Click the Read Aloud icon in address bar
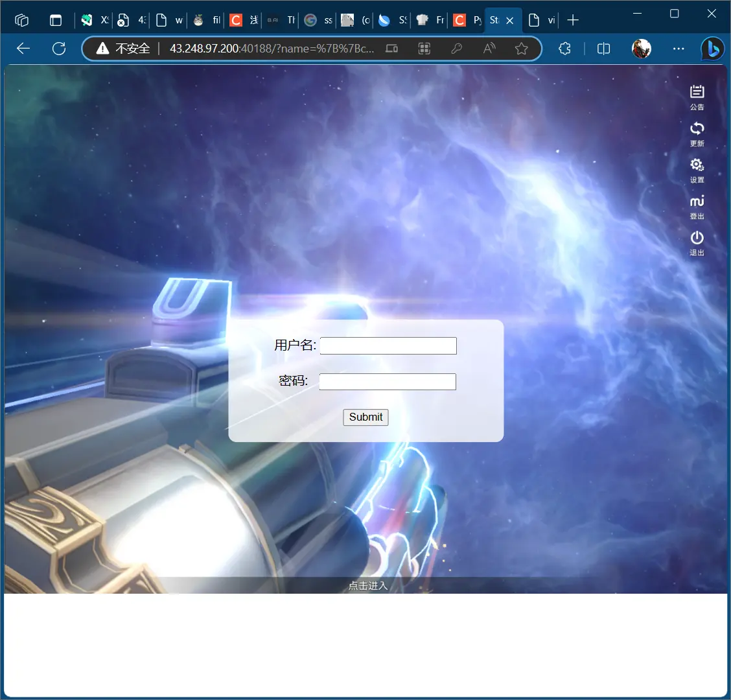Viewport: 731px width, 700px height. (489, 49)
